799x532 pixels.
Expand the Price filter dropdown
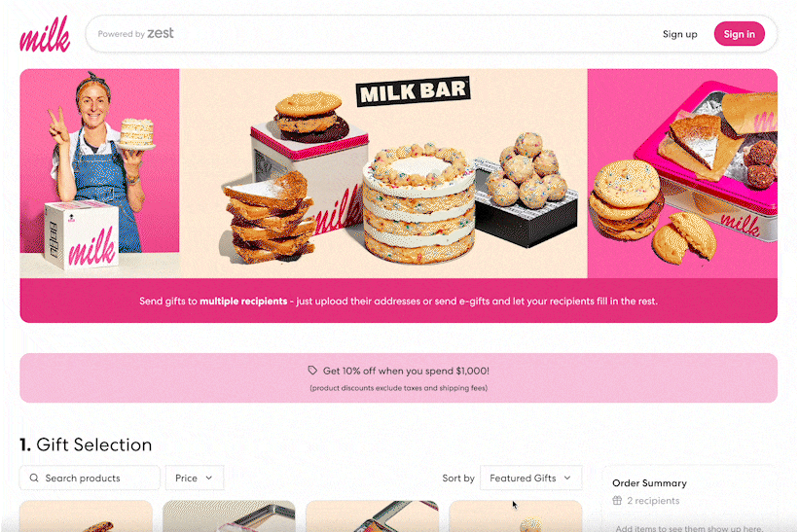click(194, 479)
